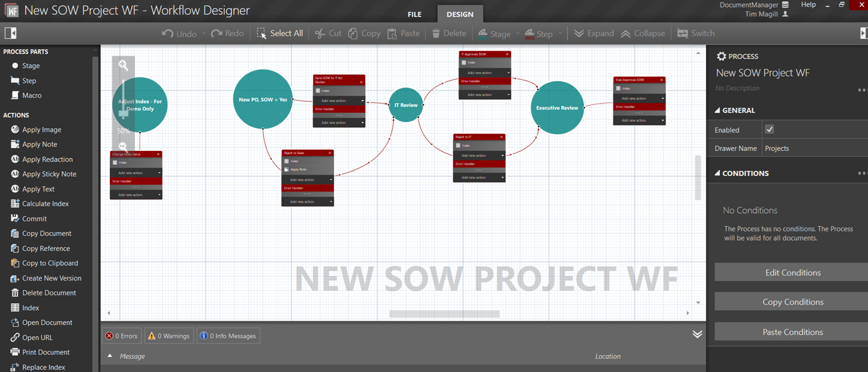This screenshot has width=868, height=372.
Task: Select the Calculate Index action
Action: pyautogui.click(x=46, y=203)
